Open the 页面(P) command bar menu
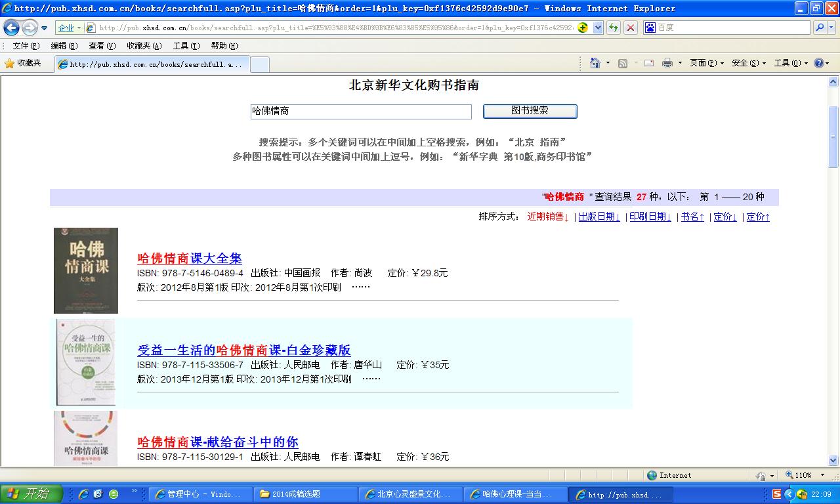Viewport: 840px width, 504px height. 707,63
